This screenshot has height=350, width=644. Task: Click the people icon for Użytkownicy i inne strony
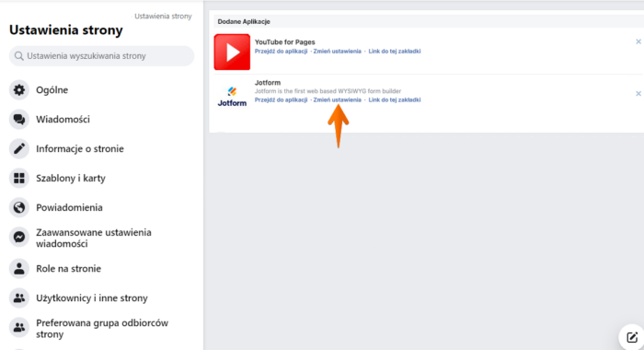coord(19,297)
